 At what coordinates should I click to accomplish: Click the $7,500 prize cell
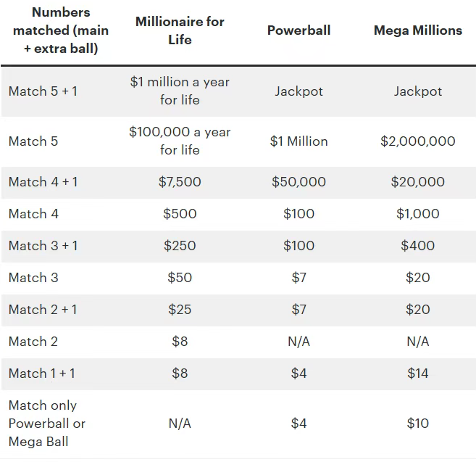coord(180,182)
